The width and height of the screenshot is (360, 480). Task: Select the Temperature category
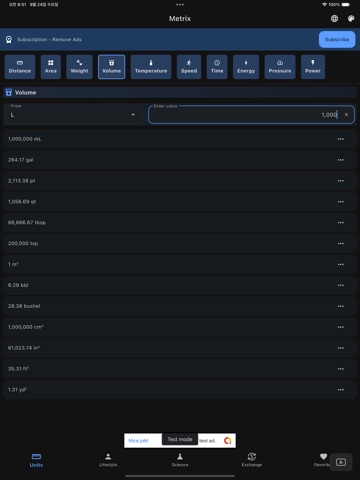[x=151, y=67]
